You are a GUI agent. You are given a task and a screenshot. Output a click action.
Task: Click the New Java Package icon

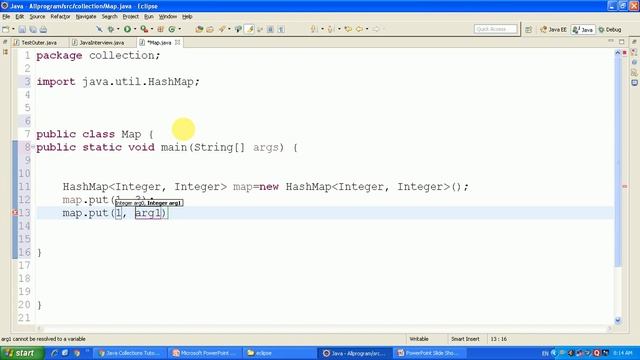click(160, 29)
